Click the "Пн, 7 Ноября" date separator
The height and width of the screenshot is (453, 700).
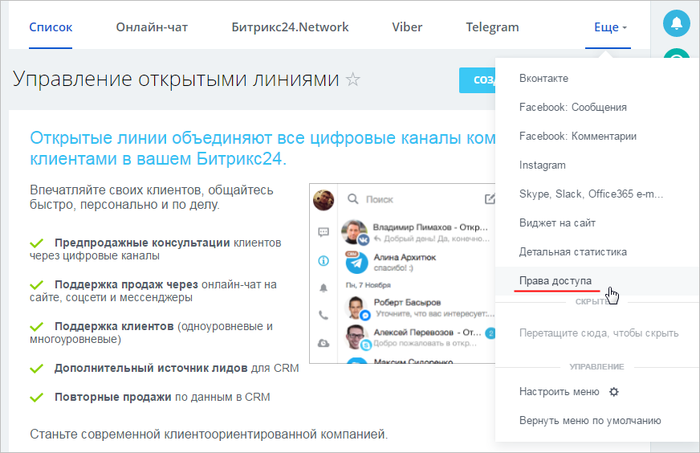368,285
